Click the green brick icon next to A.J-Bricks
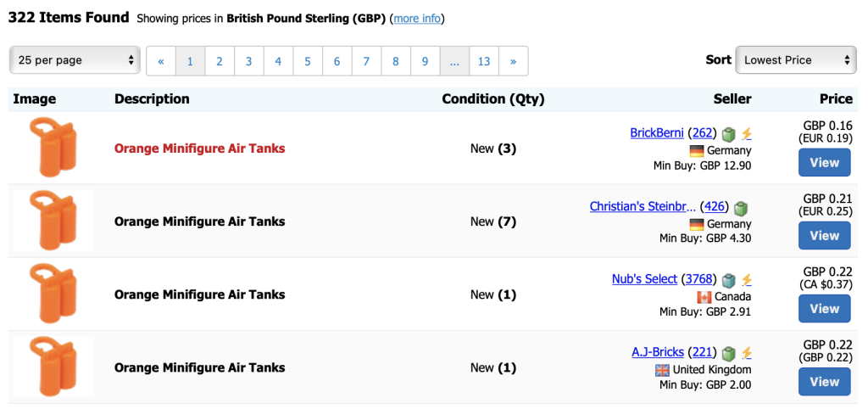Image resolution: width=868 pixels, height=409 pixels. click(730, 353)
